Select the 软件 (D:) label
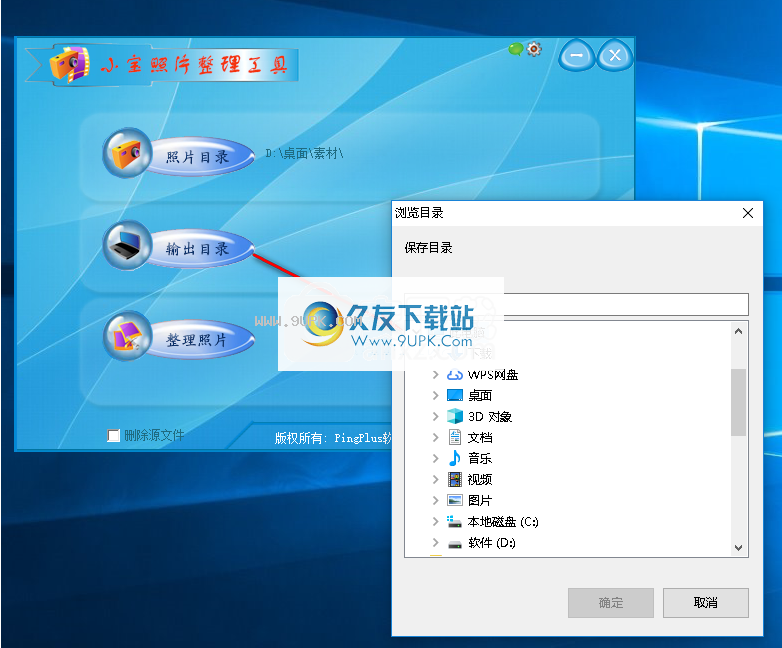 (x=492, y=543)
